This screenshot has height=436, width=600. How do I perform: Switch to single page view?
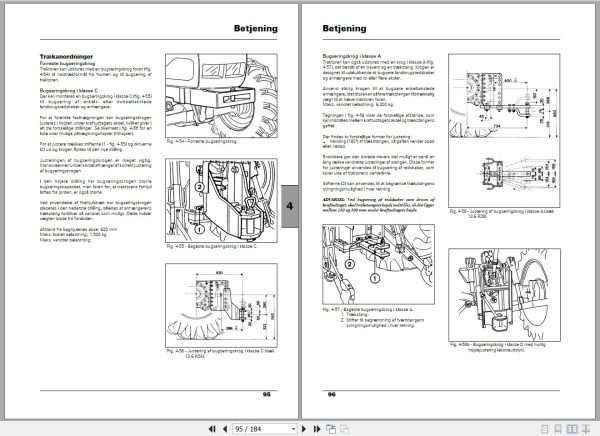point(544,429)
